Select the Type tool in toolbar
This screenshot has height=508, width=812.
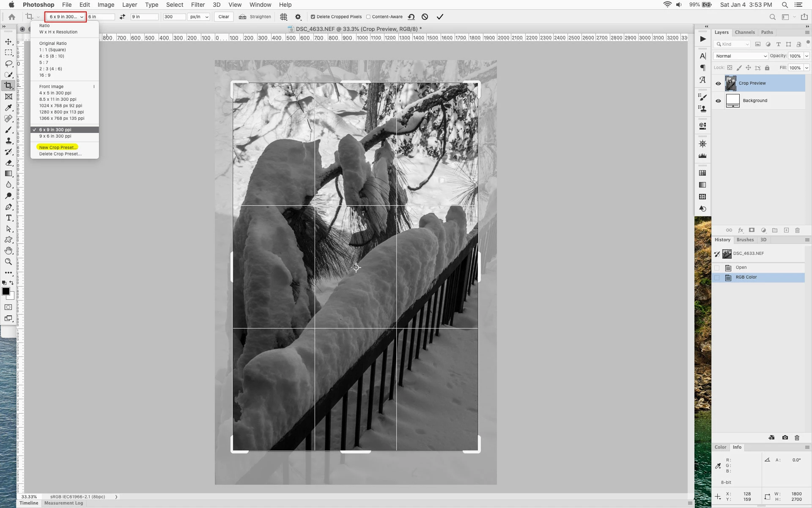[8, 218]
